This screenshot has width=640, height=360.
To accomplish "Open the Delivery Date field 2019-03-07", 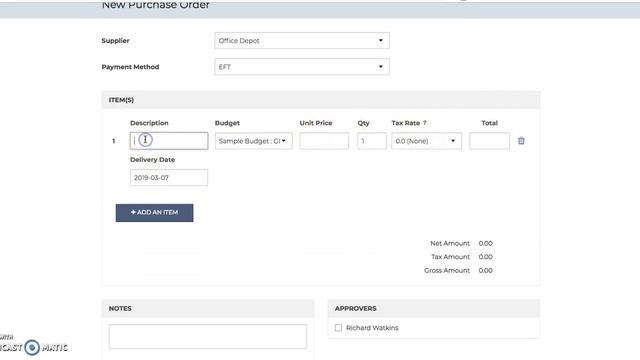I will click(x=169, y=178).
